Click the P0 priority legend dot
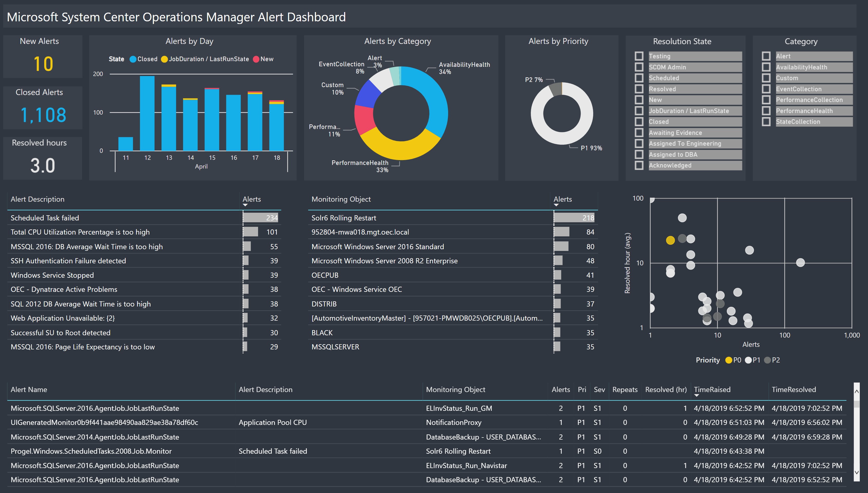Screen dimensions: 868x493 click(729, 360)
